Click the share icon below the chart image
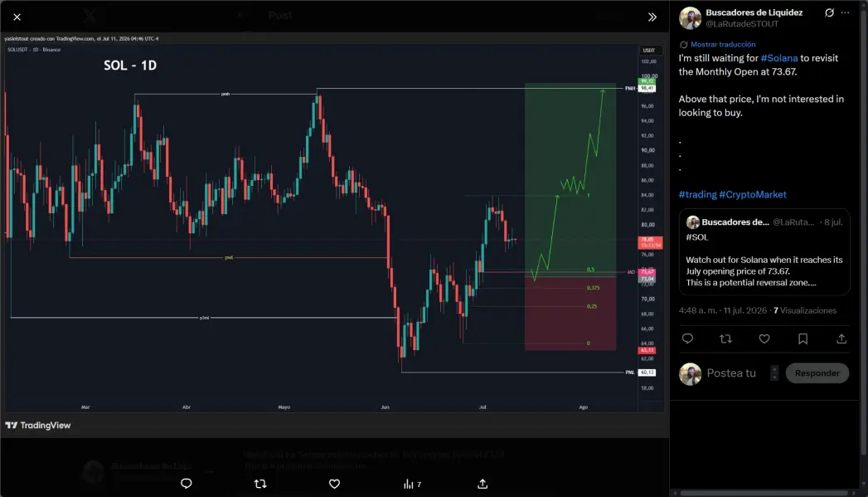This screenshot has height=497, width=868. (482, 484)
